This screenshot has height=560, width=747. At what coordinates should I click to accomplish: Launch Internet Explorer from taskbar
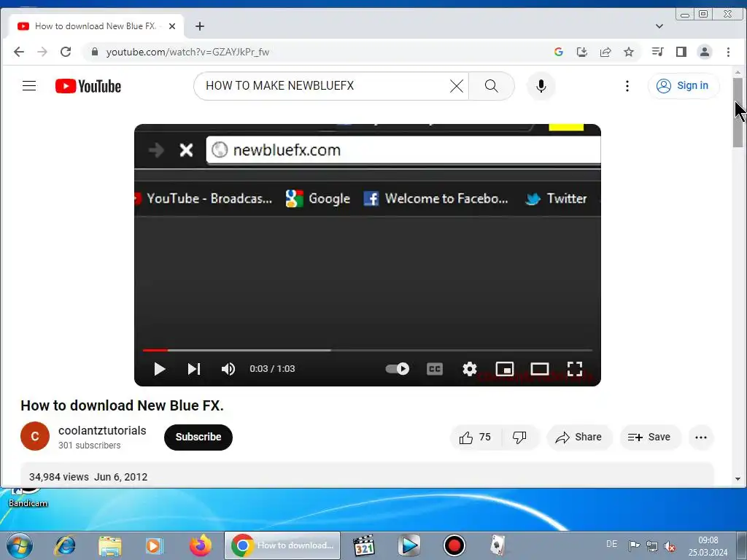point(65,545)
